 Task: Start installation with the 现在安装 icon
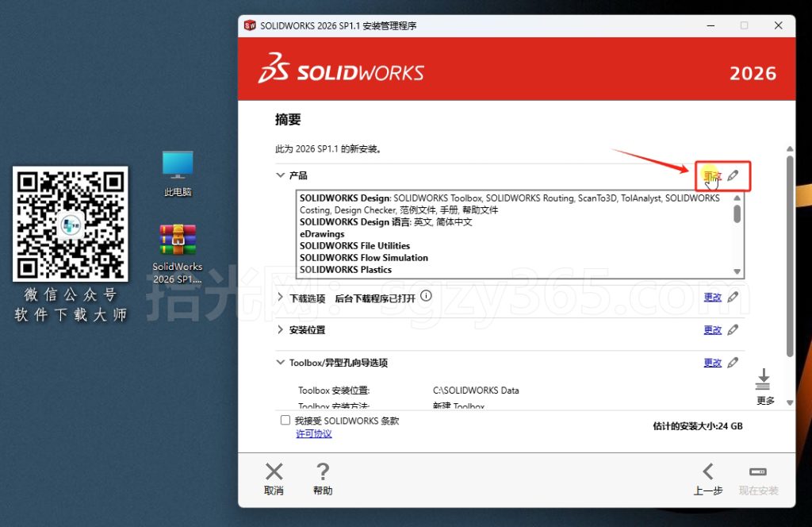756,471
